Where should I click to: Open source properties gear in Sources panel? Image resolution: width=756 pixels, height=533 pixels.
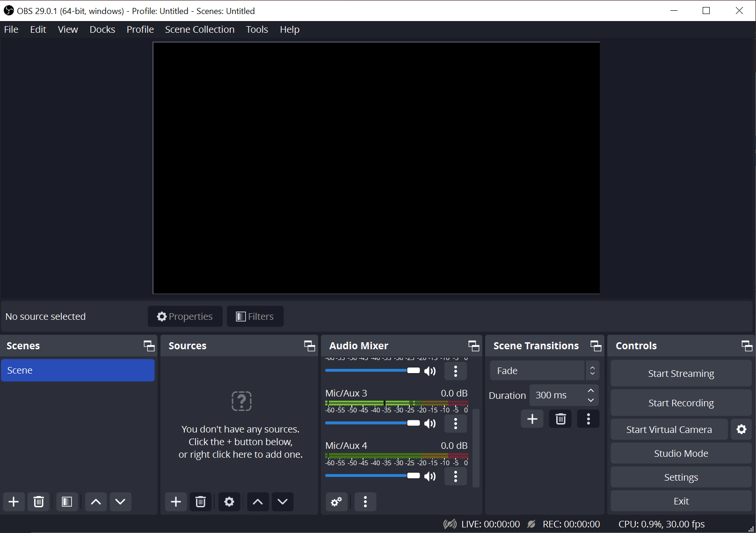coord(229,502)
